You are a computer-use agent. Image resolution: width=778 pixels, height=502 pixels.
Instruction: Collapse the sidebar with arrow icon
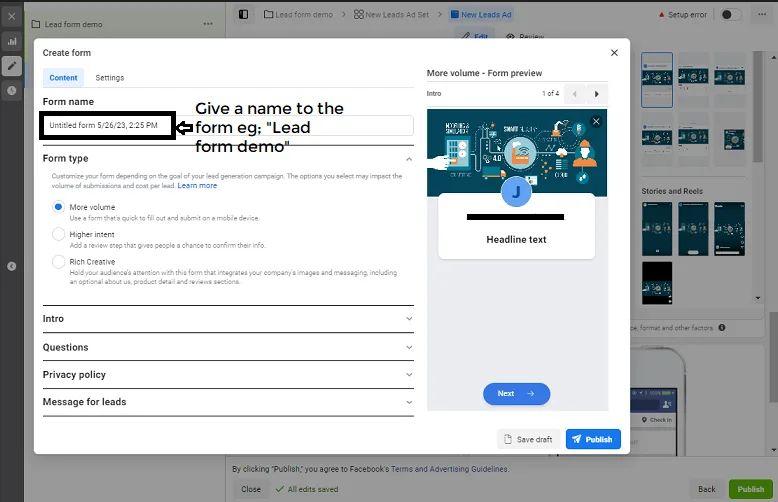point(12,266)
